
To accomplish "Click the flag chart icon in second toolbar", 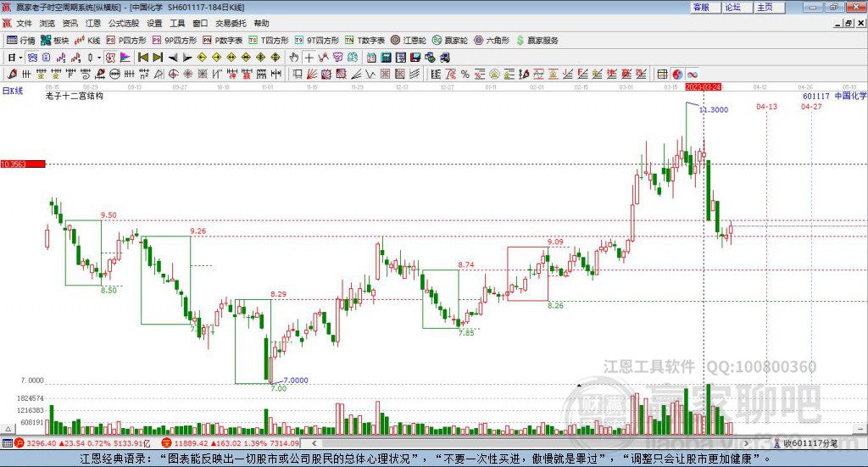I will click(125, 58).
